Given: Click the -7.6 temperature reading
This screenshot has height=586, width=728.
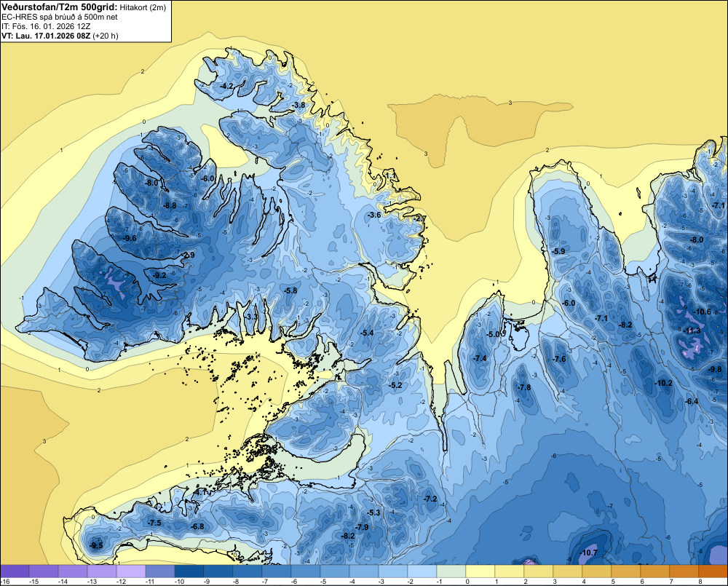Looking at the screenshot, I should pos(559,360).
